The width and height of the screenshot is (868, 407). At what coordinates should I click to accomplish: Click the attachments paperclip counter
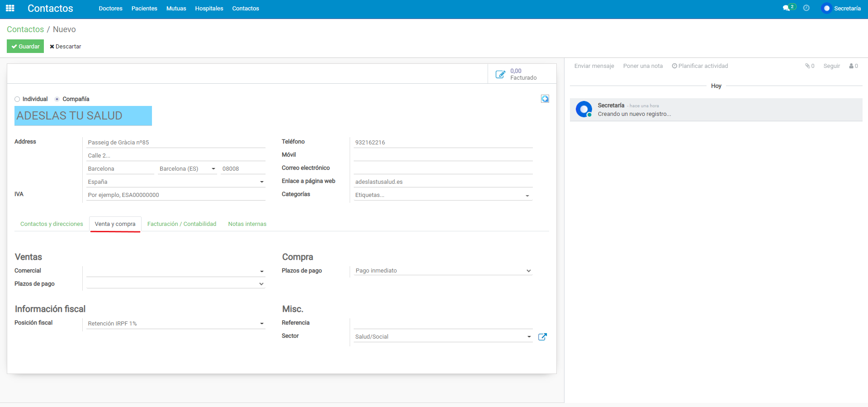[810, 66]
